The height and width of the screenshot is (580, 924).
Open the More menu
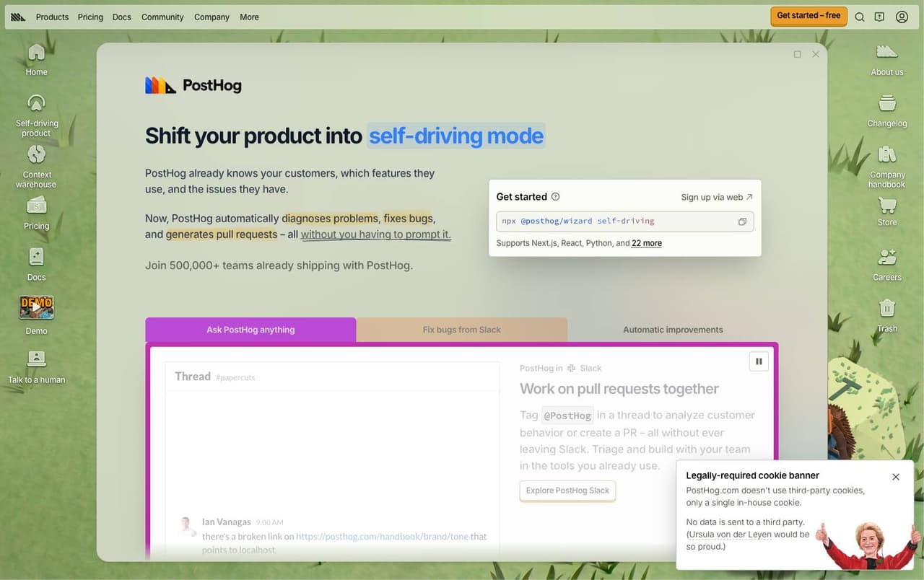click(x=249, y=17)
